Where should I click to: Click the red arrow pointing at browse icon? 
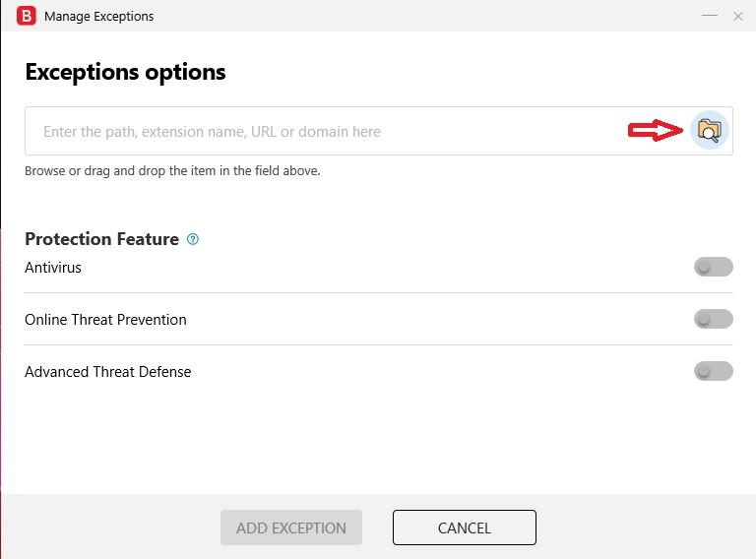click(656, 130)
